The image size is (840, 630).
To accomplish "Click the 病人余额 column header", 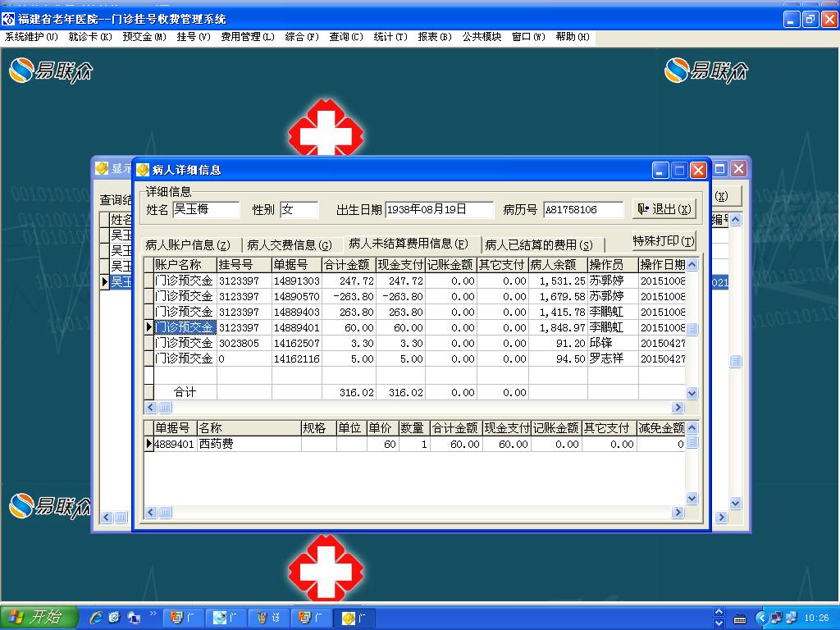I will click(x=558, y=265).
